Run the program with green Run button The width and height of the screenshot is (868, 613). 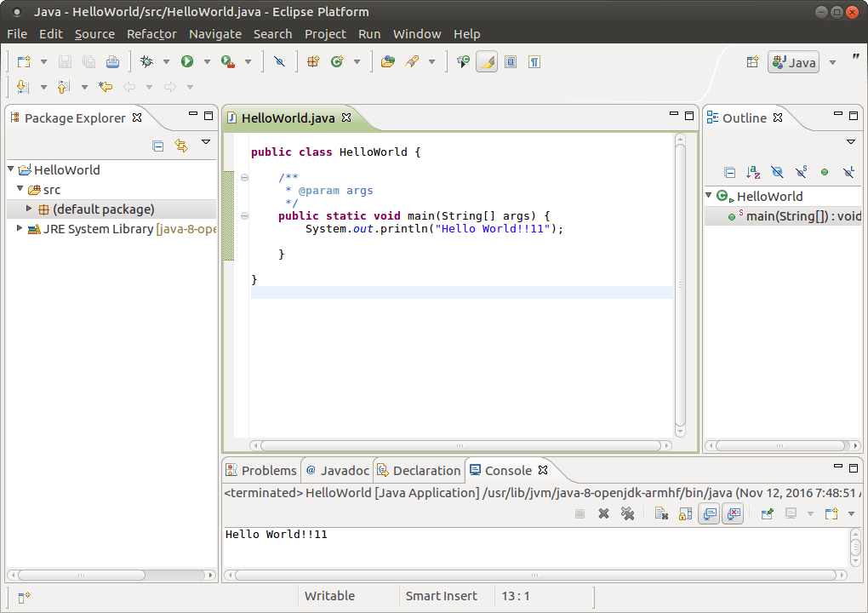point(187,61)
